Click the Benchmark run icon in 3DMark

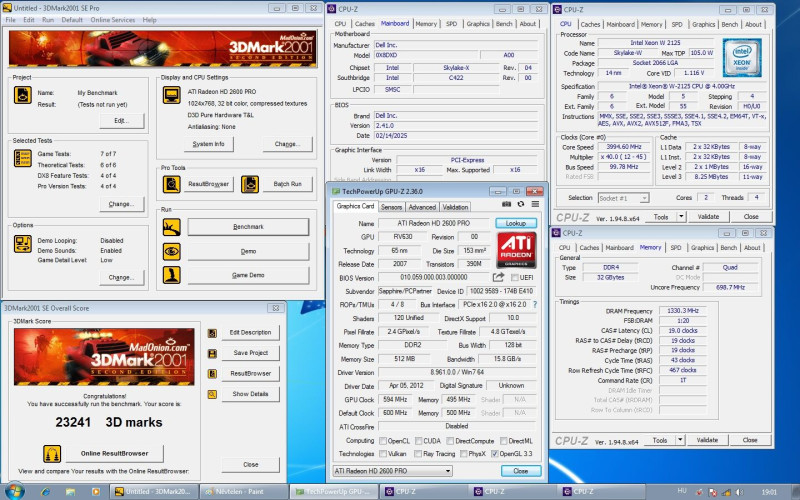(170, 226)
